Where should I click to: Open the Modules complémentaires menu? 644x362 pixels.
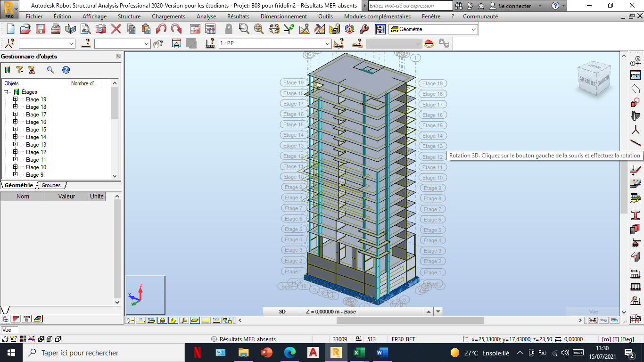377,16
